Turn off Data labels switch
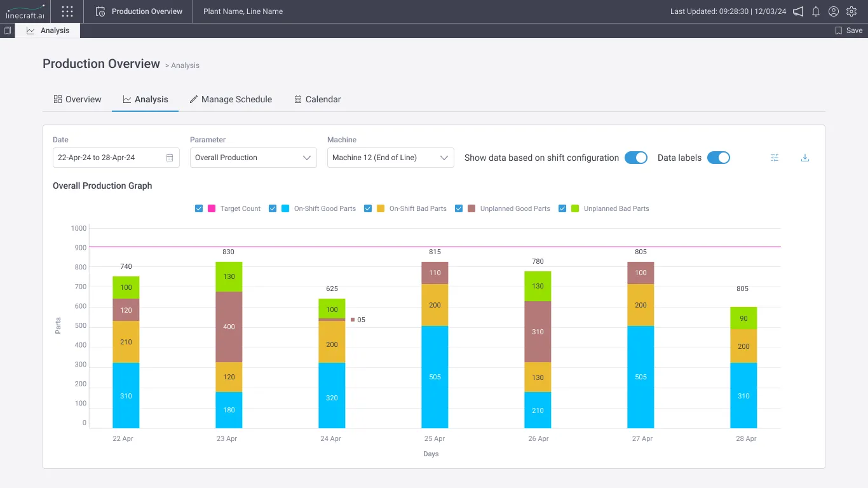The height and width of the screenshot is (488, 868). tap(719, 158)
